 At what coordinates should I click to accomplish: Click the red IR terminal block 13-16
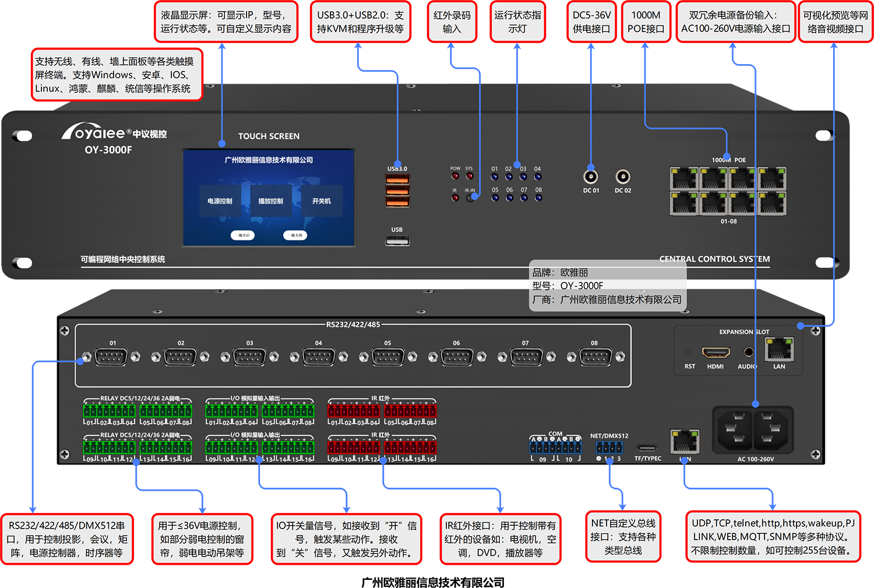(x=410, y=448)
